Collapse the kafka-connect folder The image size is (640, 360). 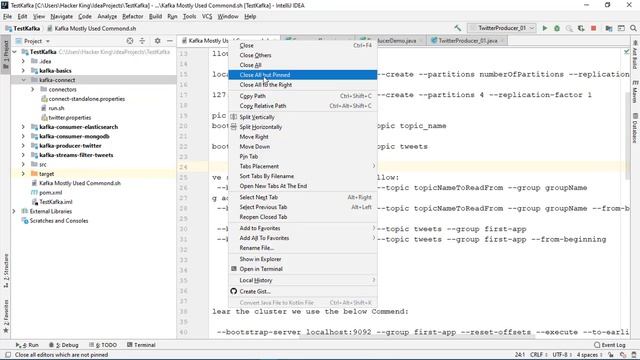point(23,80)
